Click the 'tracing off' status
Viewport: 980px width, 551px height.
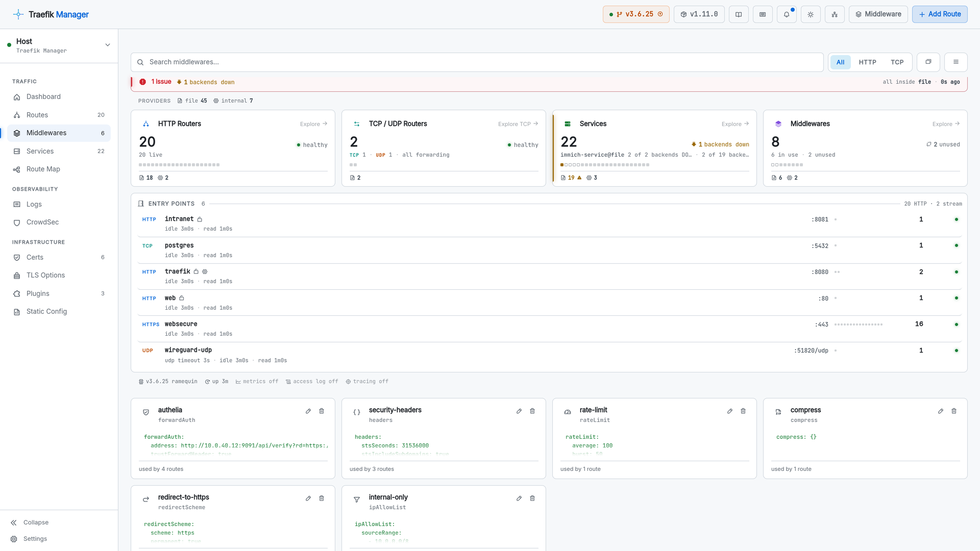pyautogui.click(x=367, y=382)
